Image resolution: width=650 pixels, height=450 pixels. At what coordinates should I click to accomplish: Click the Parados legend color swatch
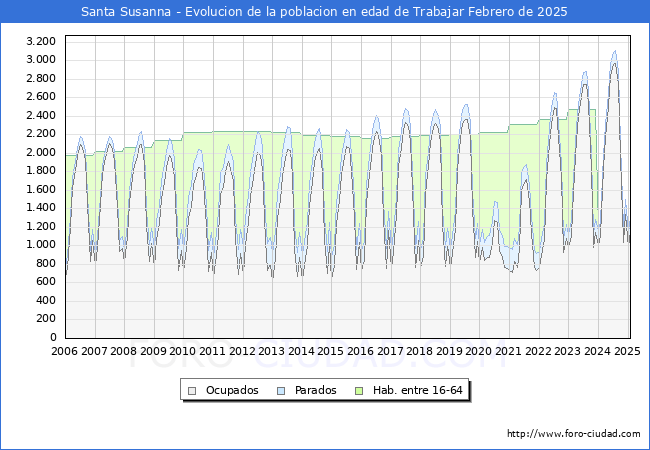click(281, 391)
